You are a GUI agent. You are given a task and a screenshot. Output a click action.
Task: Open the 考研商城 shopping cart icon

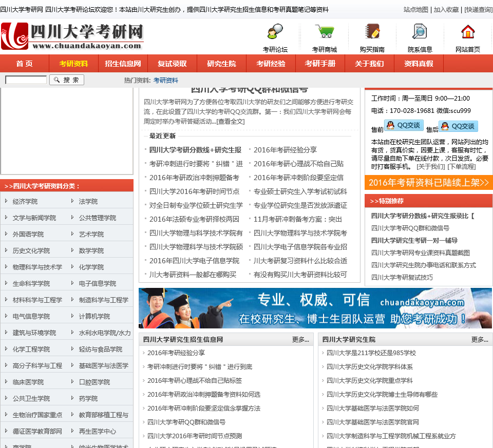click(325, 32)
